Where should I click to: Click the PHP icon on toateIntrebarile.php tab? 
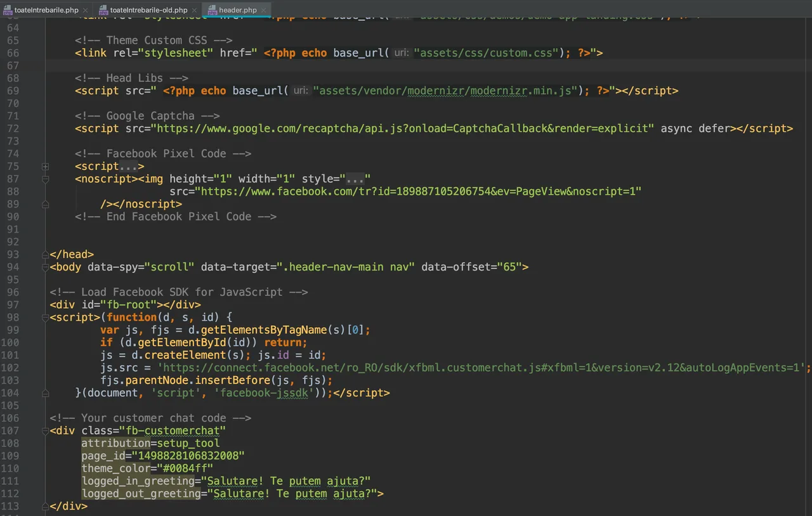pos(7,10)
